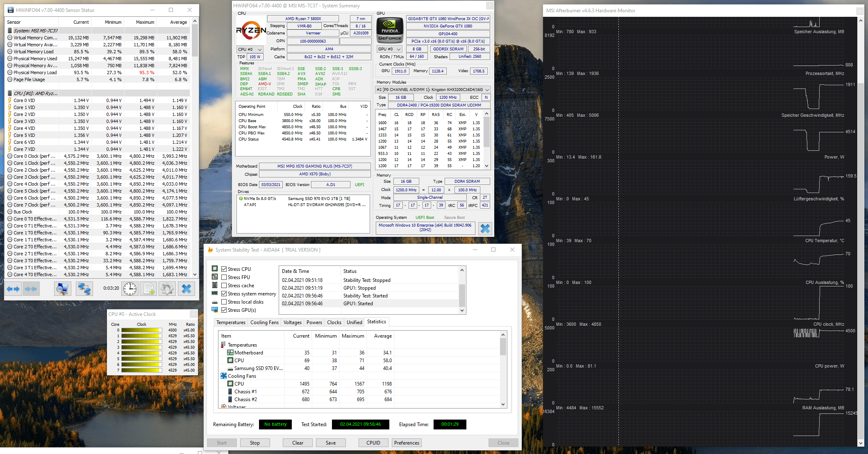Click the Save button in AIDA64
Screen dimensions: 868x454
click(x=331, y=443)
